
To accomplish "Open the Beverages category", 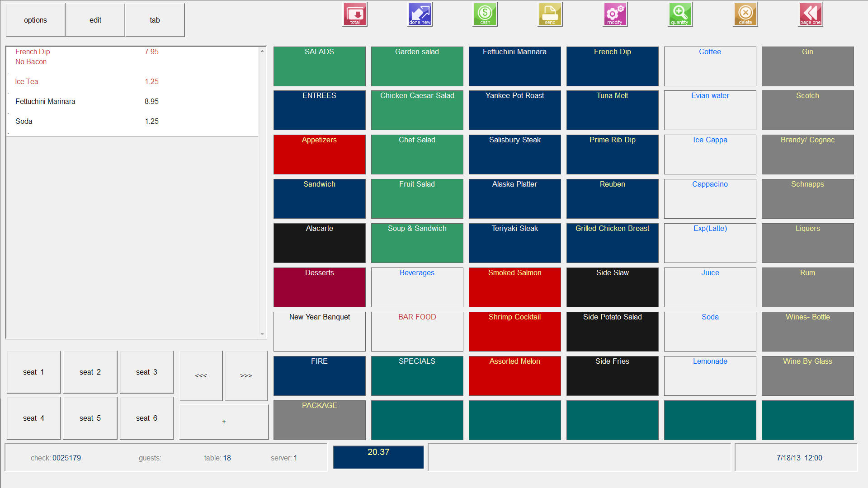I will tap(417, 287).
